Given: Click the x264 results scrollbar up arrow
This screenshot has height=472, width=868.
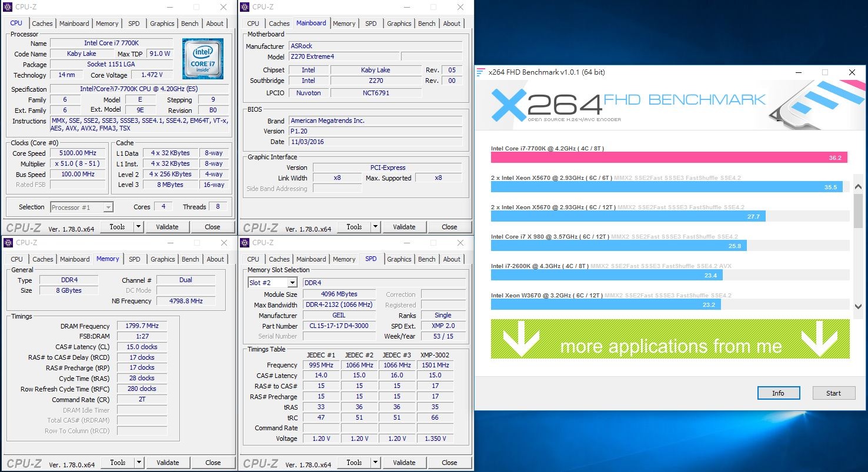Looking at the screenshot, I should (x=857, y=188).
